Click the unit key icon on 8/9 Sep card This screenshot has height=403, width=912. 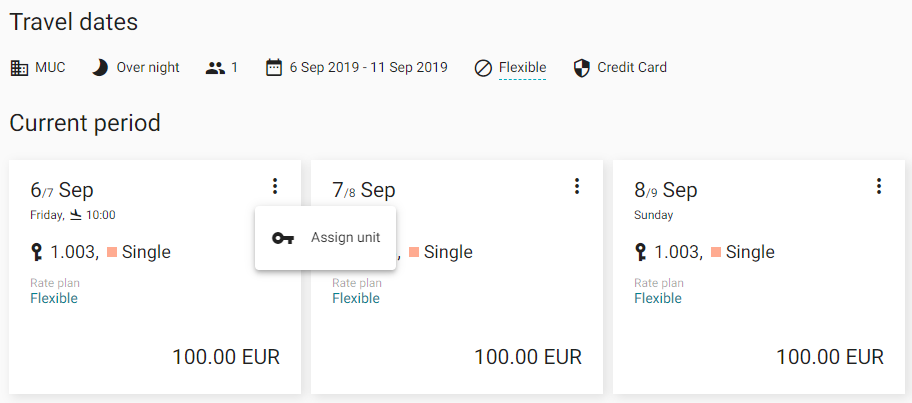(x=641, y=252)
